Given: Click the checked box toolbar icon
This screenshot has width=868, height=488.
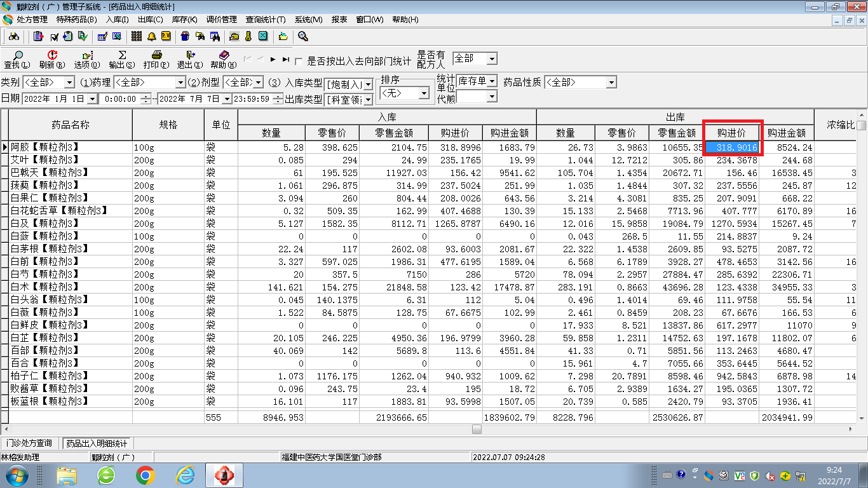Looking at the screenshot, I should pyautogui.click(x=54, y=36).
